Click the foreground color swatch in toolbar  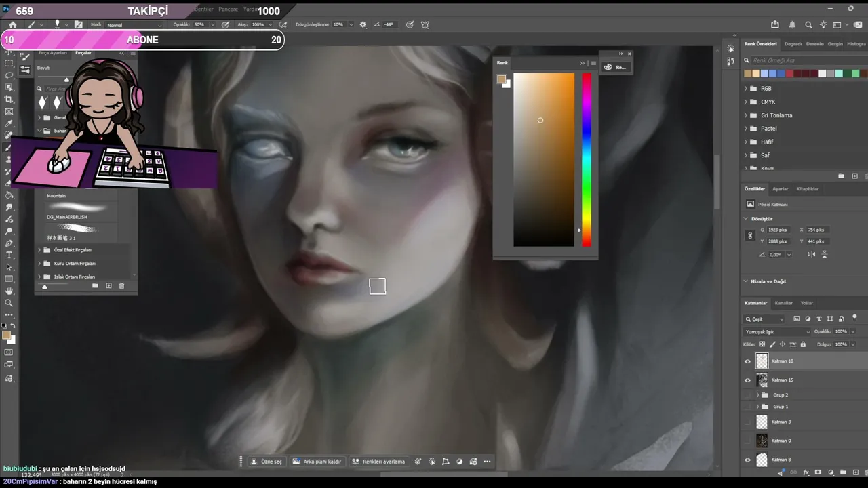click(x=6, y=335)
